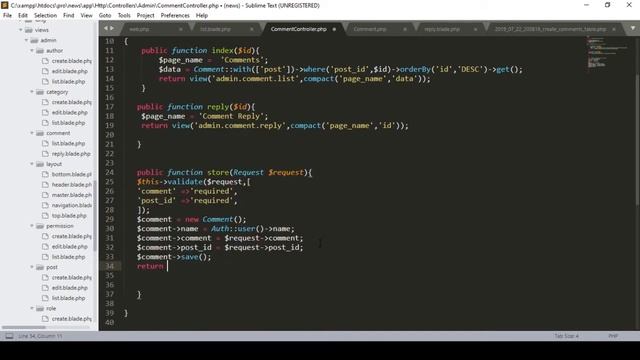Screen dimensions: 640x360
Task: Close the web.php tab
Action: pos(180,29)
